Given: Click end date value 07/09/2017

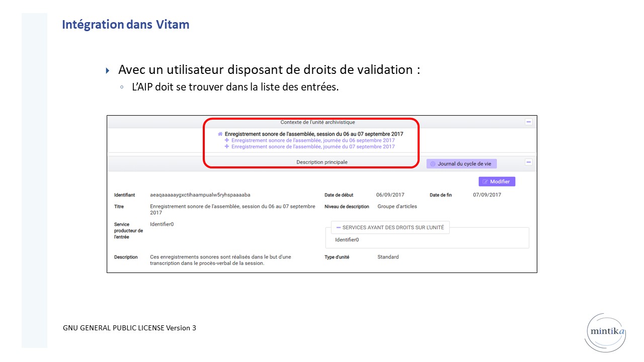Looking at the screenshot, I should point(487,195).
